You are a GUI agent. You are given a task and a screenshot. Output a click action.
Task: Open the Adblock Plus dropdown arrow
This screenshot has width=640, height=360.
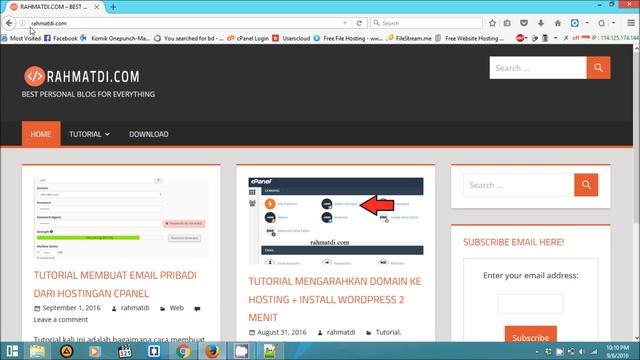coord(526,38)
